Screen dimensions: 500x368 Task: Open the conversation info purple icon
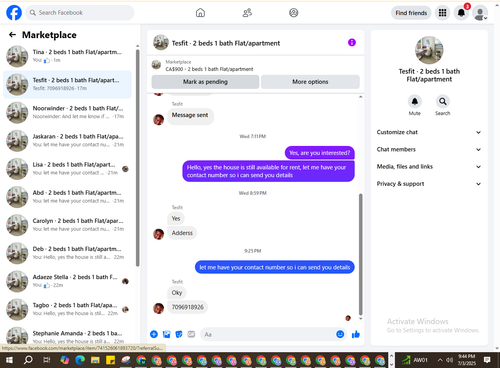352,42
